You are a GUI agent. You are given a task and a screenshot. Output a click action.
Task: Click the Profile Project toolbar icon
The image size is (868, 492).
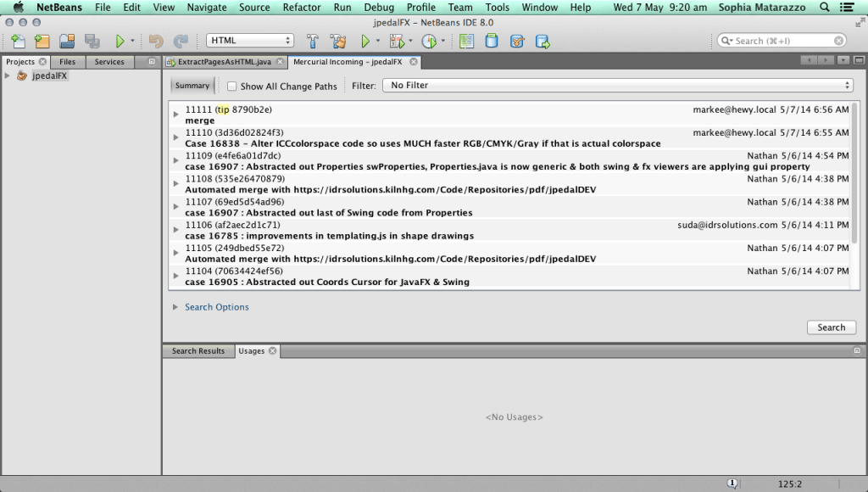pyautogui.click(x=429, y=41)
